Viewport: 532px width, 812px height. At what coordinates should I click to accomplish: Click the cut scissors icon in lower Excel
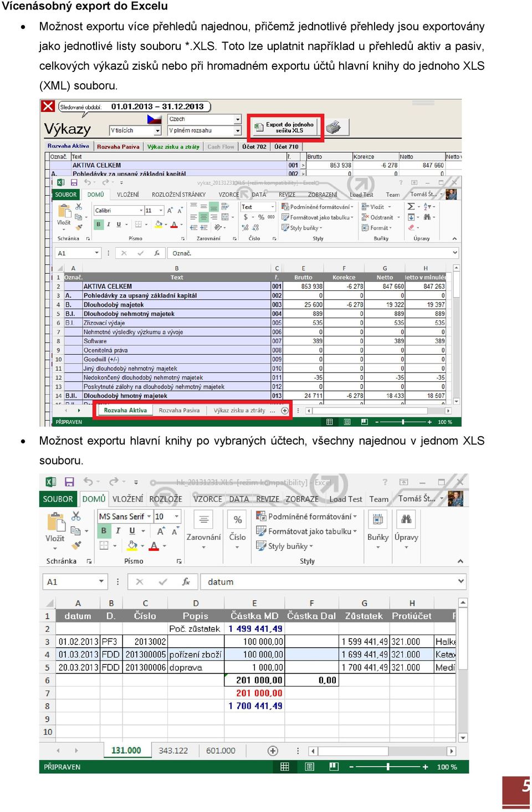click(x=76, y=516)
